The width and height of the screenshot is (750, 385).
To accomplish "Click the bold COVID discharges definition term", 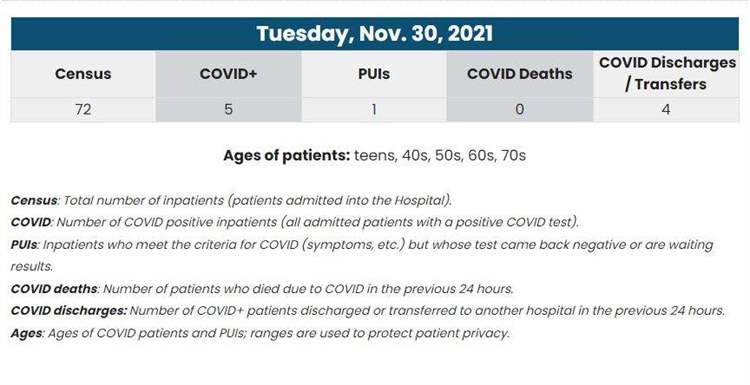I will (69, 311).
